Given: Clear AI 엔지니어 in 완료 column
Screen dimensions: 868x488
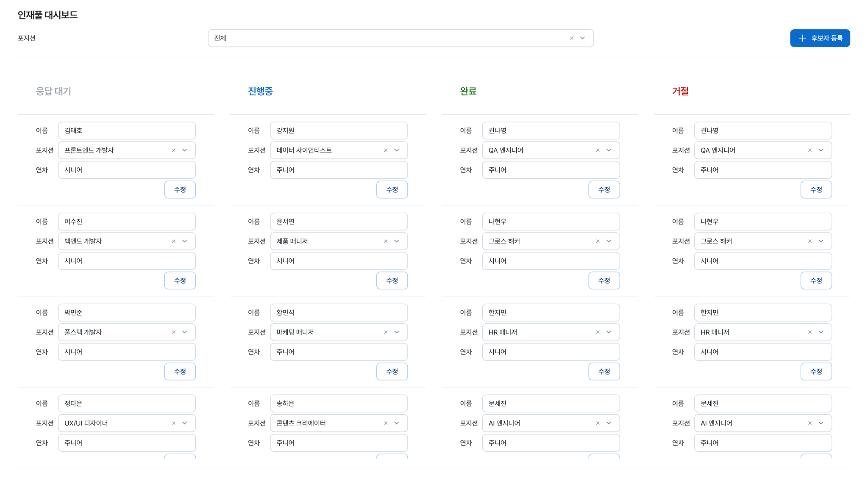Looking at the screenshot, I should (598, 423).
